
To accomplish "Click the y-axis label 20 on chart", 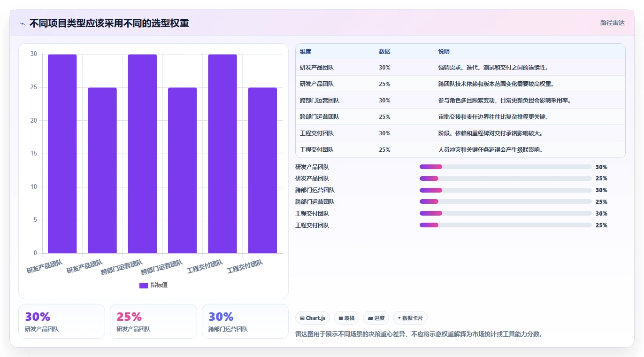I will 34,121.
